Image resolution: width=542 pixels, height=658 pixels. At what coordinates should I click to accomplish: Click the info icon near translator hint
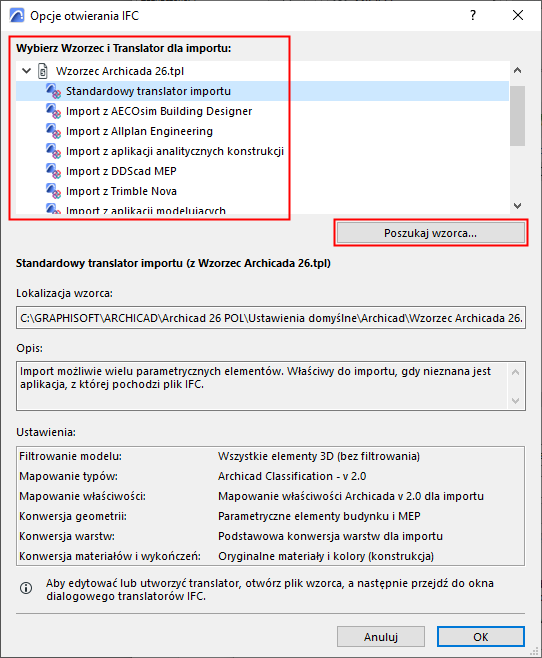tap(26, 588)
